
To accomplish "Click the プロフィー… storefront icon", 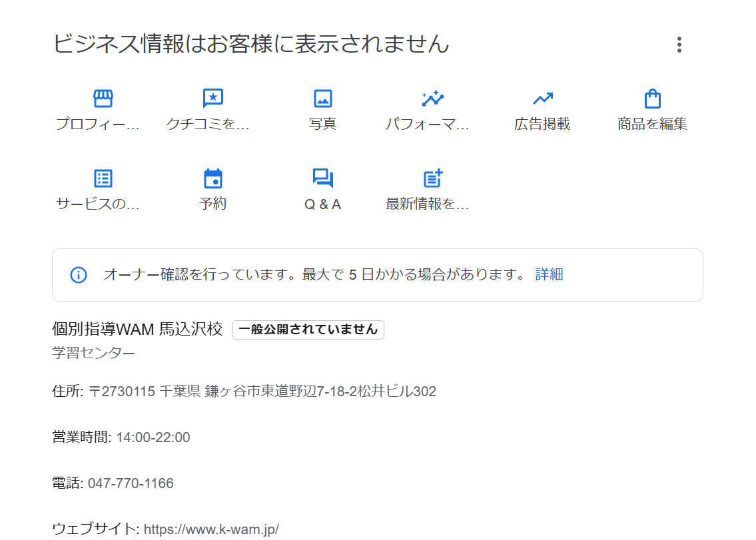I will (103, 99).
